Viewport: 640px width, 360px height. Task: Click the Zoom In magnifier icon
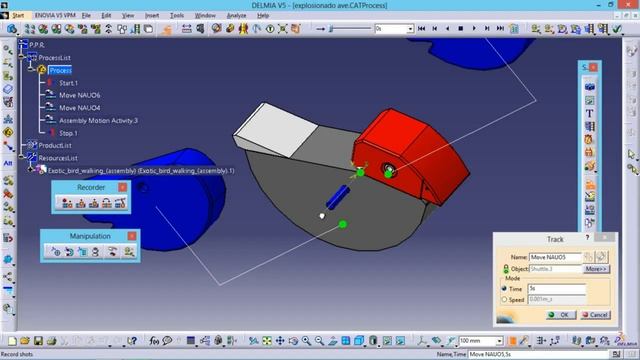point(306,340)
